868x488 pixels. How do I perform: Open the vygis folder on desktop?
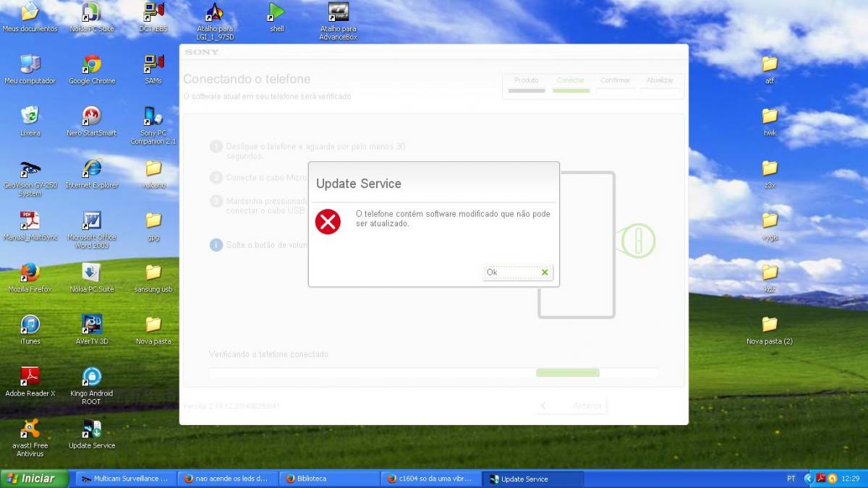pyautogui.click(x=770, y=226)
